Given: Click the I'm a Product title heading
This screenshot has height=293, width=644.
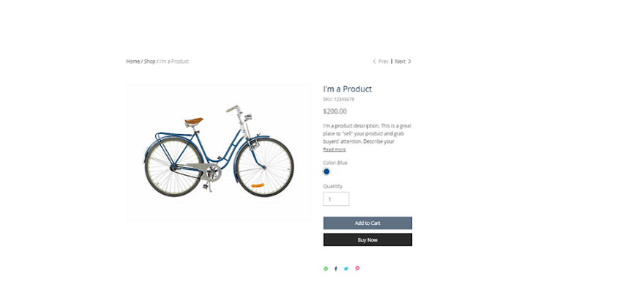Looking at the screenshot, I should [348, 89].
